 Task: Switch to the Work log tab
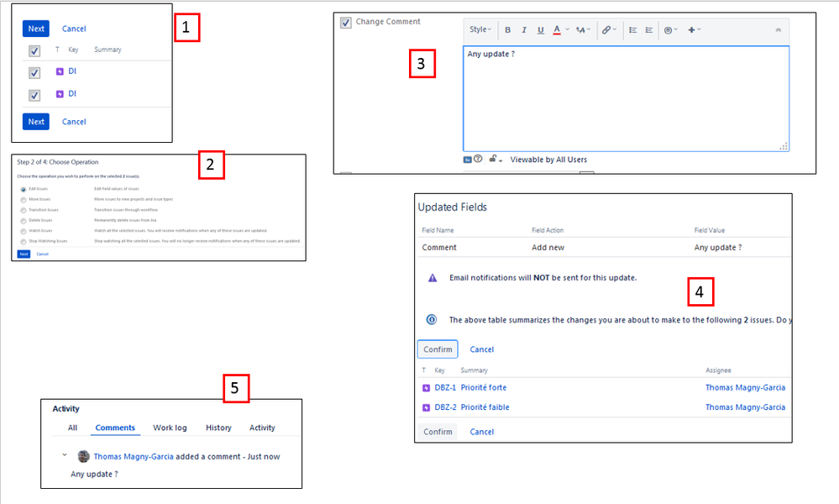pos(170,428)
